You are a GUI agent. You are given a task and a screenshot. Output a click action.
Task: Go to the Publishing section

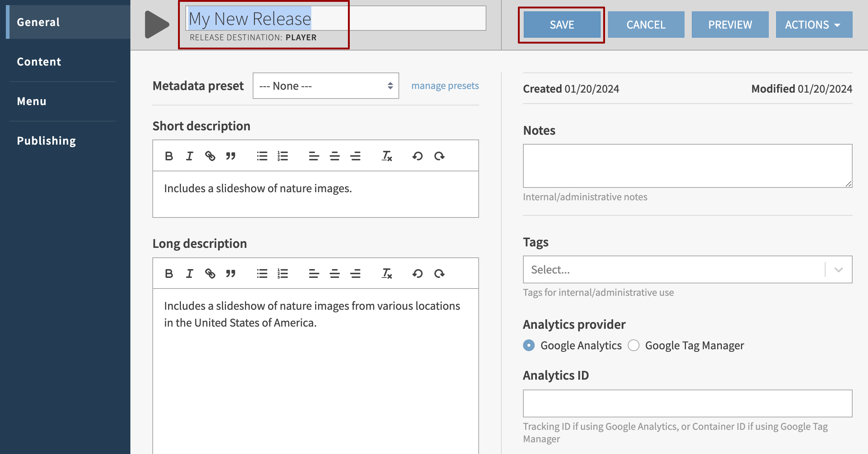46,141
